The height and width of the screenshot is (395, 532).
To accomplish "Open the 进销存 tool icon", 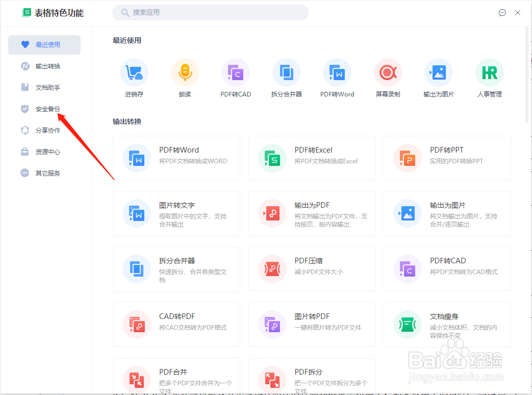I will coord(134,72).
